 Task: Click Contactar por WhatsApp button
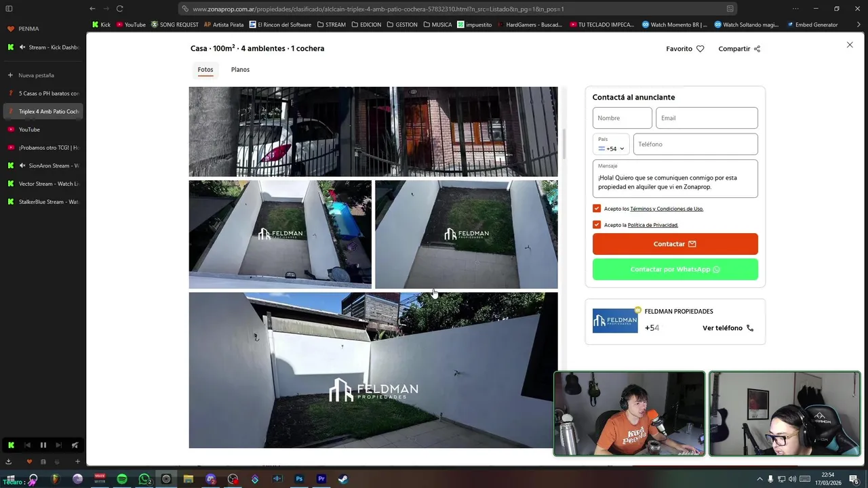point(675,269)
